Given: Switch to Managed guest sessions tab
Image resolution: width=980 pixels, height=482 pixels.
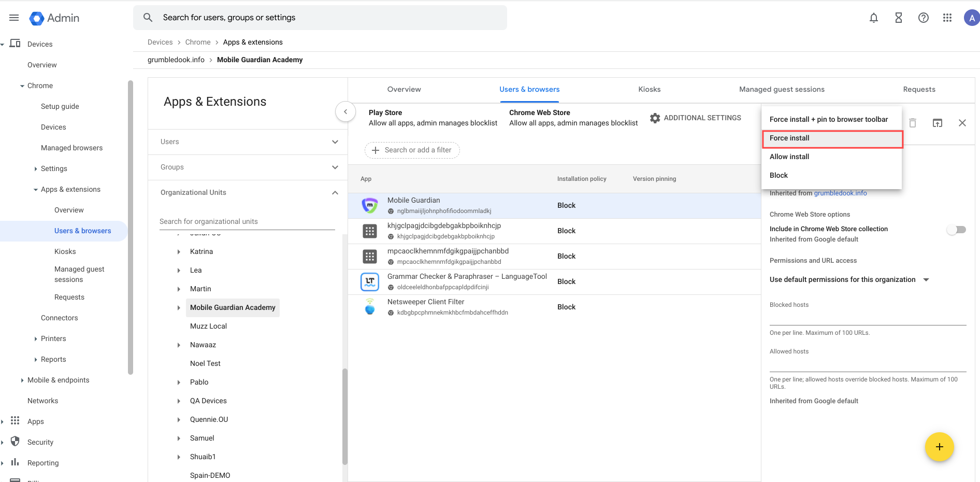Looking at the screenshot, I should (x=782, y=89).
